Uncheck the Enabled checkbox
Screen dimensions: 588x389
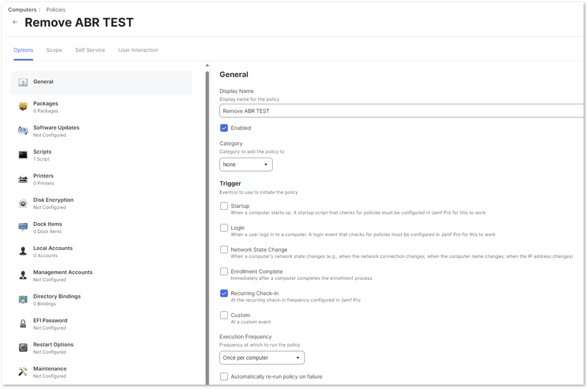(x=224, y=128)
